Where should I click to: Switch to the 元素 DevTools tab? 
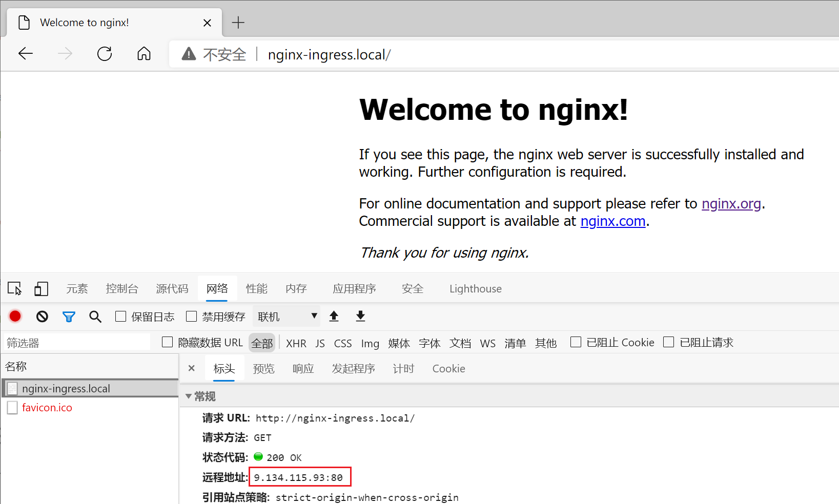tap(77, 289)
